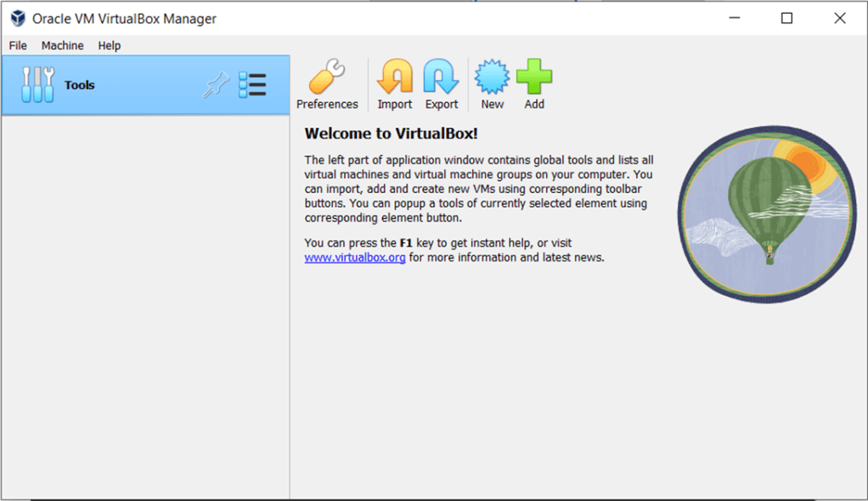Create a virtual machine with New icon
This screenshot has height=501, width=868.
click(x=492, y=78)
